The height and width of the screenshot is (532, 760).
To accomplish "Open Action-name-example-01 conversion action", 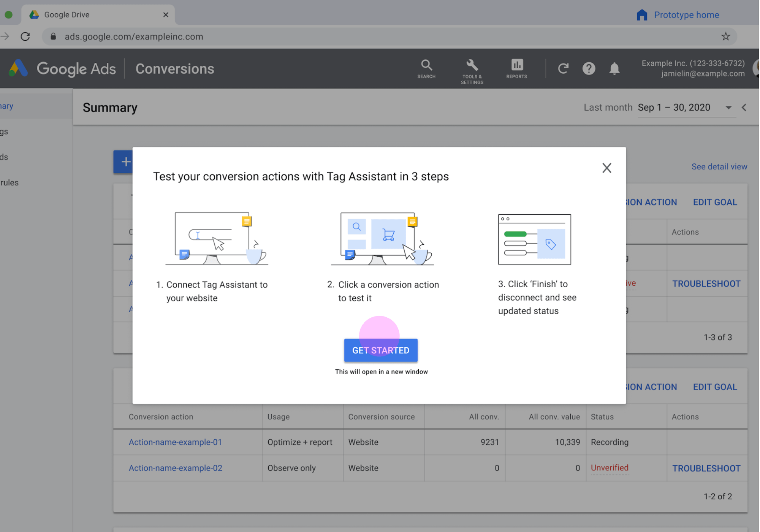I will pos(175,442).
